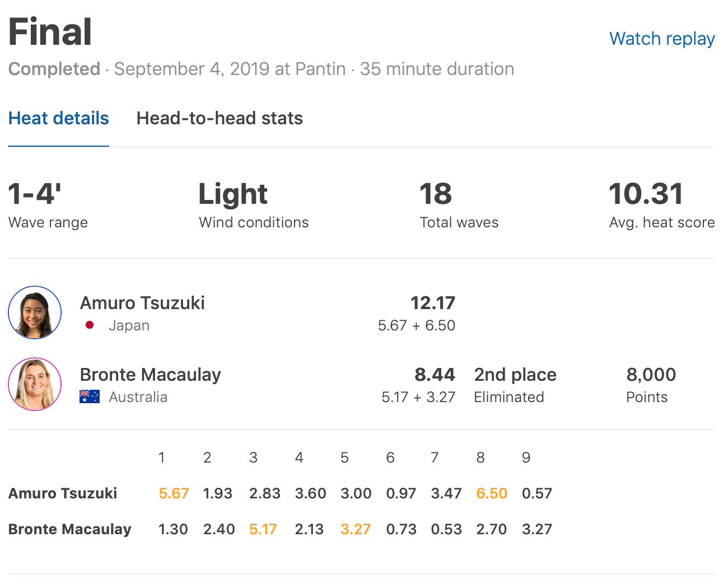
Task: Select Bronte Macaulay's 8.44 heat total
Action: click(435, 375)
